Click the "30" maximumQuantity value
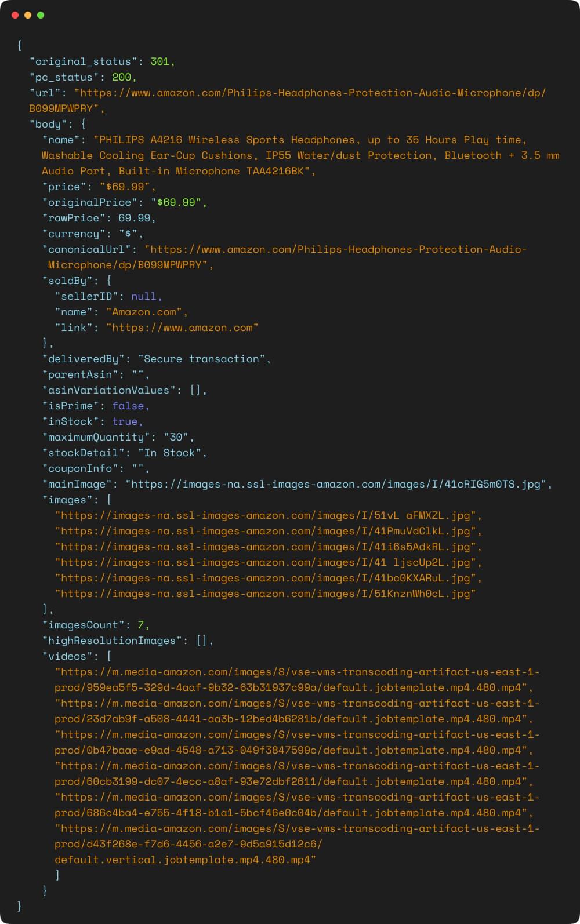580x924 pixels. click(x=176, y=437)
